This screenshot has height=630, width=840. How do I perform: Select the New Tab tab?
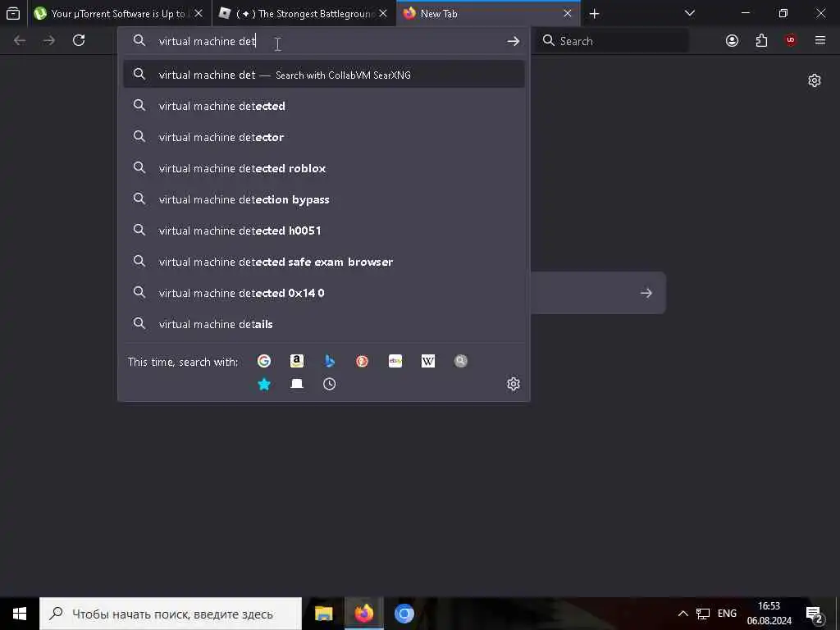488,13
